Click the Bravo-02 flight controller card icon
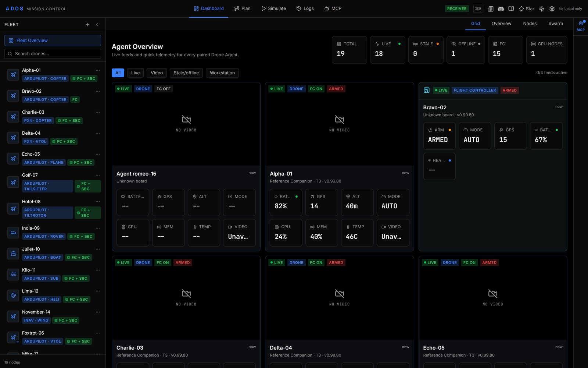Screen dimensions: 588x368 (427, 90)
